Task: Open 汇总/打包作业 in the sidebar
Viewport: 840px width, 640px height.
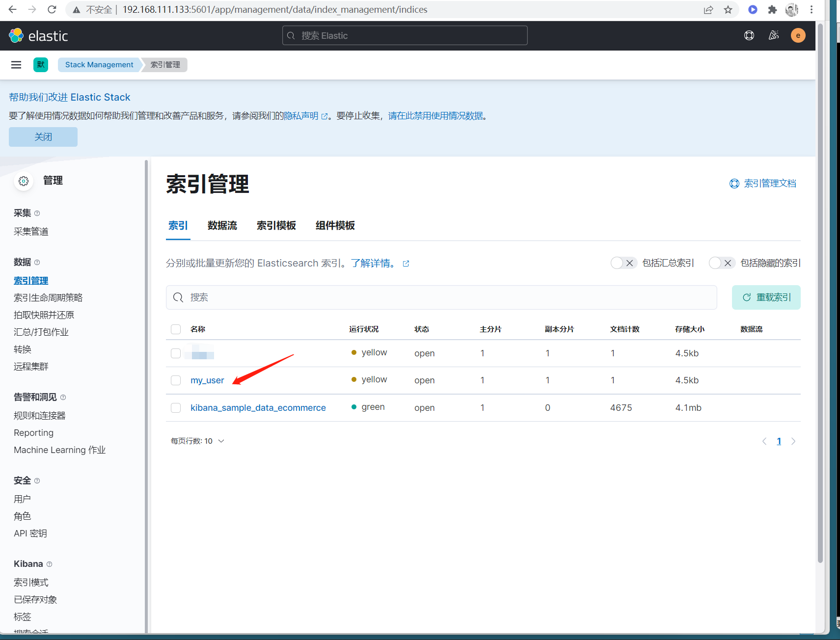Action: point(41,332)
